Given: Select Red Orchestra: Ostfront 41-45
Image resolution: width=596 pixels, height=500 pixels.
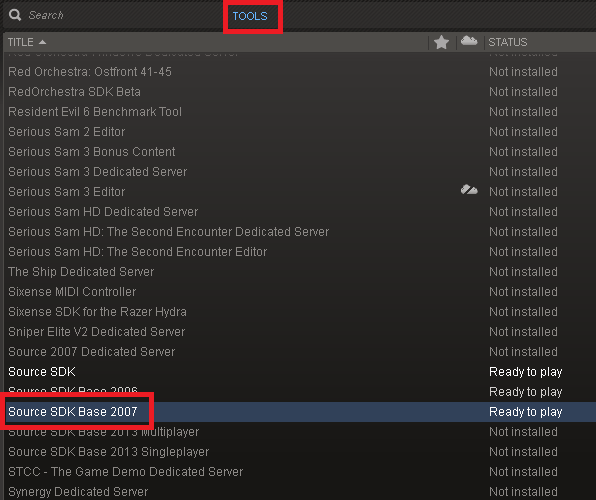Looking at the screenshot, I should [x=90, y=71].
